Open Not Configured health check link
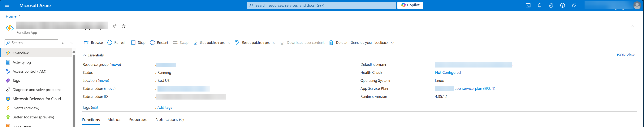 pyautogui.click(x=448, y=73)
